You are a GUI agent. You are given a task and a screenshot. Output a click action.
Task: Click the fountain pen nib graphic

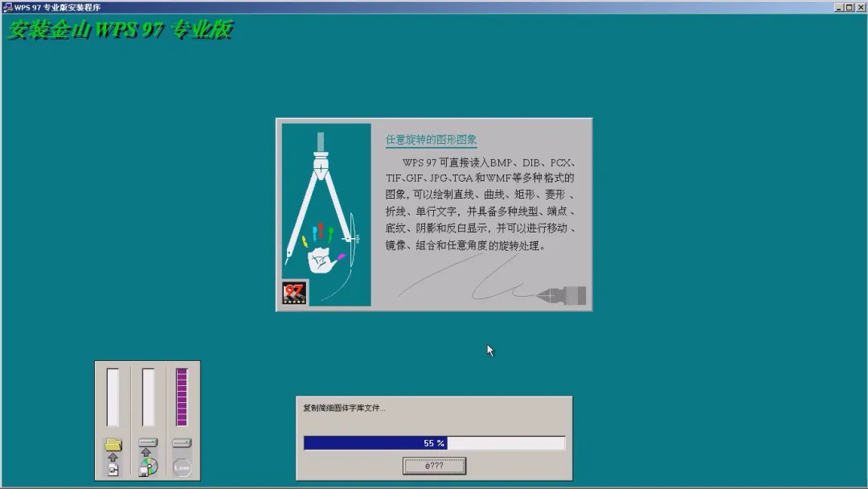561,296
